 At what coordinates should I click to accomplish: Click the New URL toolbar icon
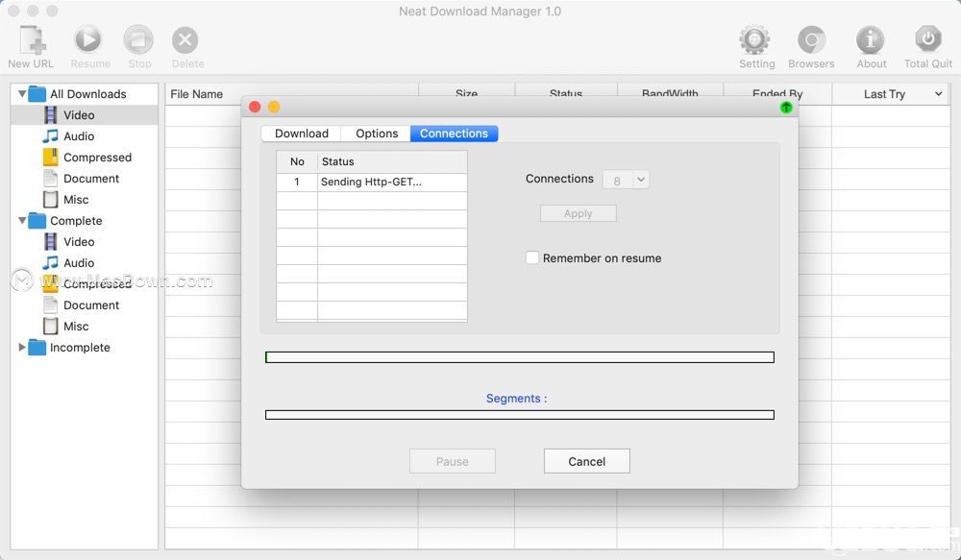(x=32, y=40)
